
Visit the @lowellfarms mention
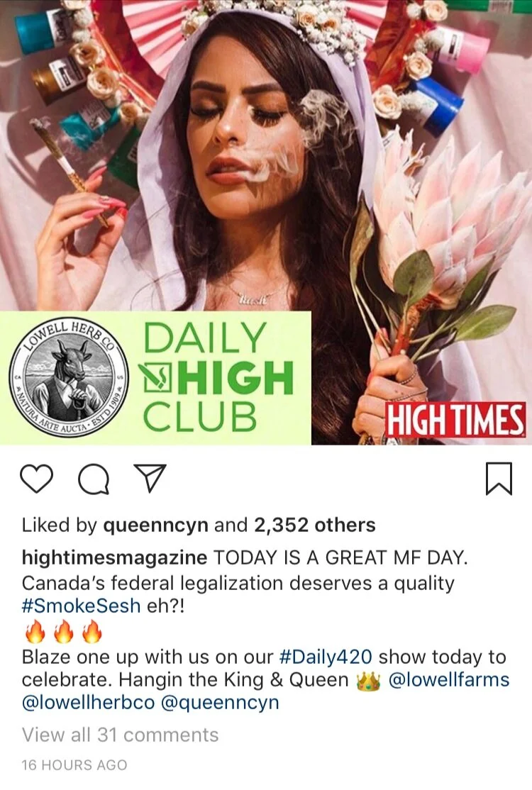point(447,679)
